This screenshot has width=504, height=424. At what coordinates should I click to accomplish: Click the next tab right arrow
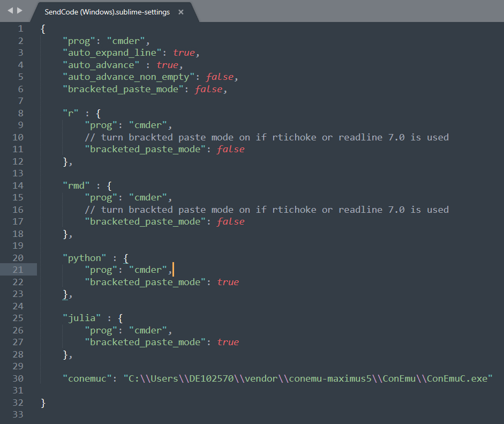(x=20, y=11)
